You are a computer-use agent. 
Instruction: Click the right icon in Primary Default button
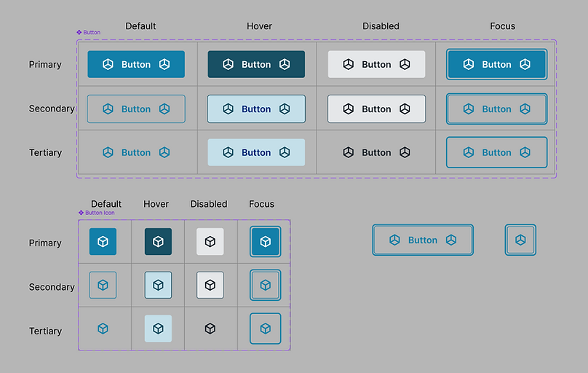(164, 64)
